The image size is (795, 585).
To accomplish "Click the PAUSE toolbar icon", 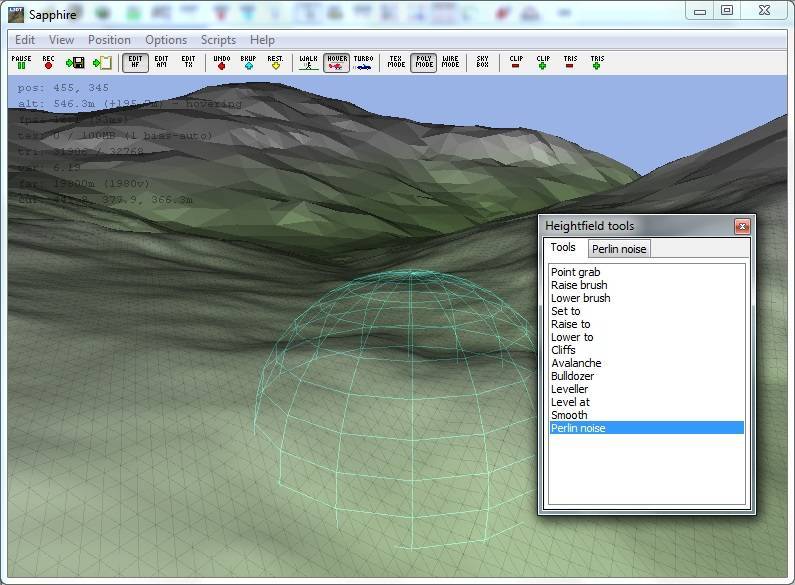I will (x=21, y=63).
